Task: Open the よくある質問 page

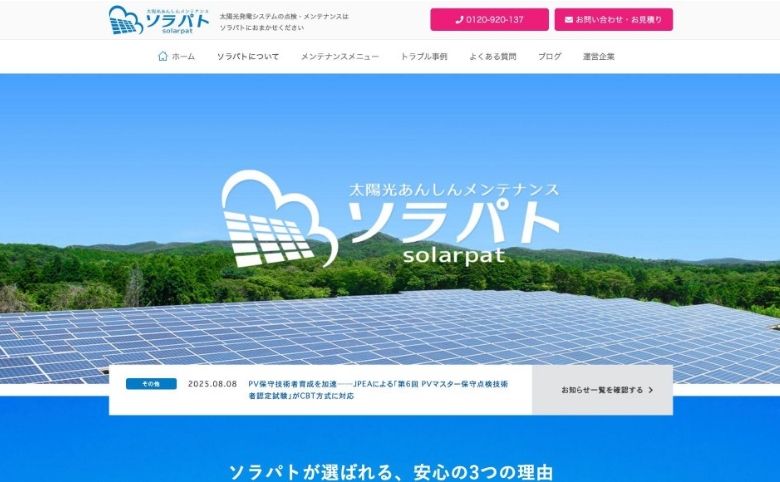Action: click(x=492, y=57)
